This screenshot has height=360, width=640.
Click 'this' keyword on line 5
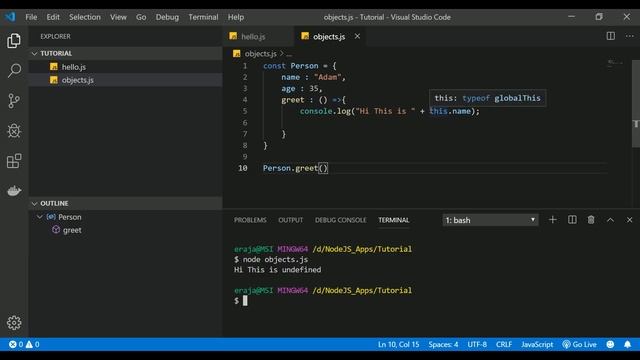point(438,111)
